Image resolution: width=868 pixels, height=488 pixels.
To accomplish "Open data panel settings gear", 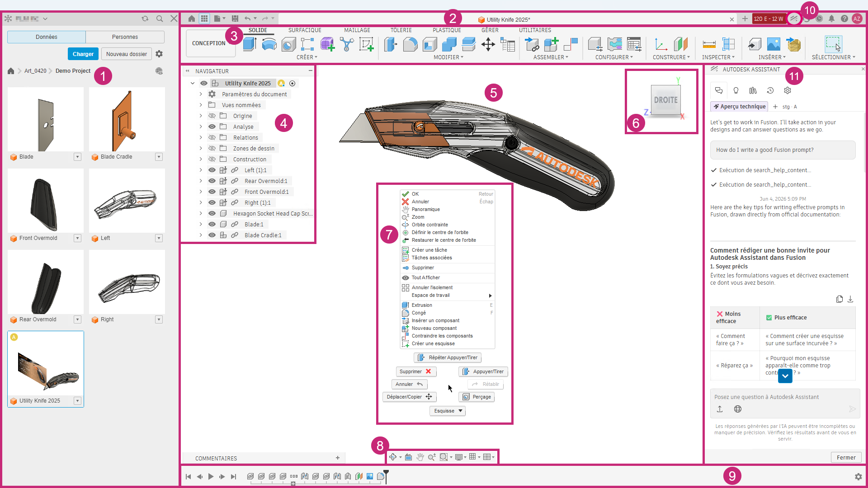I will point(159,54).
